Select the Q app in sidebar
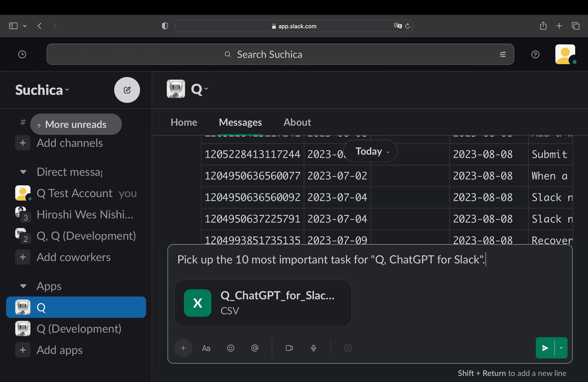588x382 pixels. [x=76, y=307]
